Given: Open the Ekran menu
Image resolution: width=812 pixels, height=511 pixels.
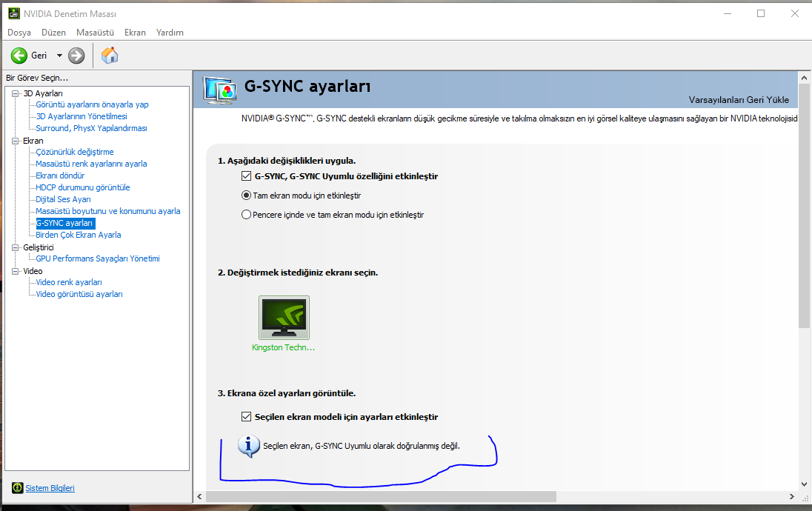Looking at the screenshot, I should pyautogui.click(x=135, y=32).
